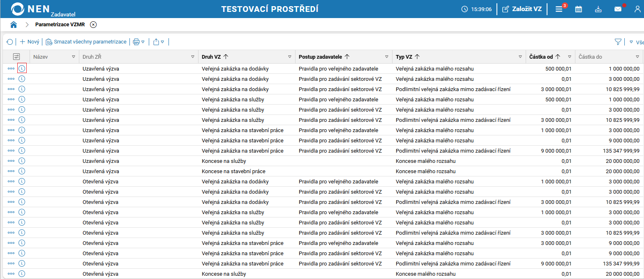Open the tasks list with 3 notifications
Screen dimensions: 644x279
(x=559, y=9)
